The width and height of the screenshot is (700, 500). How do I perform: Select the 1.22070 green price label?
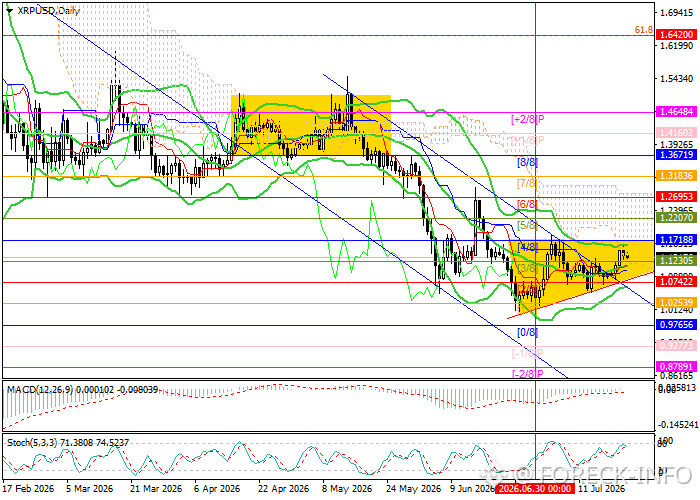coord(677,217)
